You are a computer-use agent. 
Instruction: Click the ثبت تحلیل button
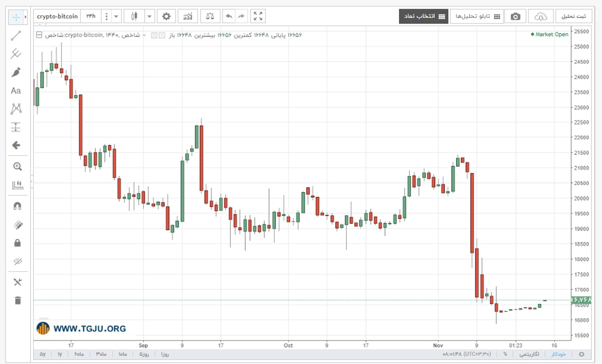(574, 16)
